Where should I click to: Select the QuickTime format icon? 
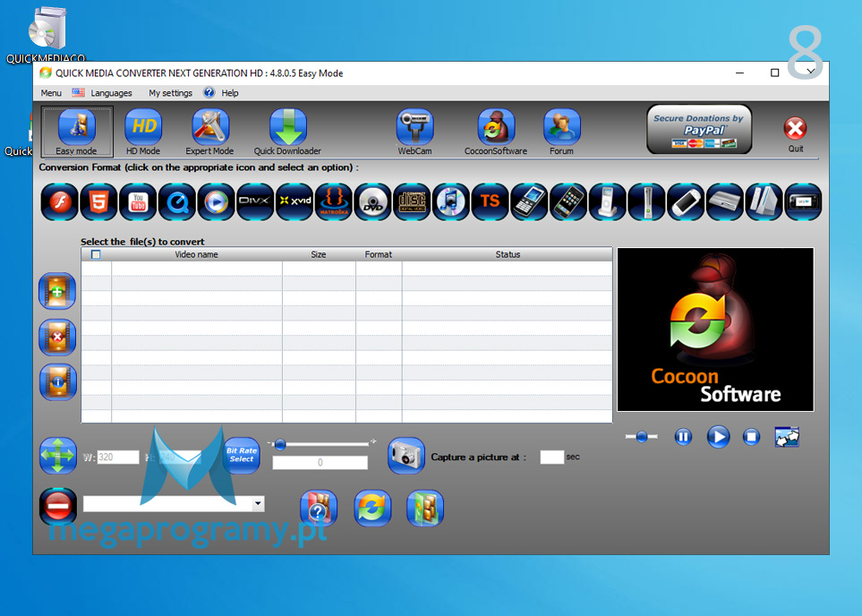click(177, 201)
